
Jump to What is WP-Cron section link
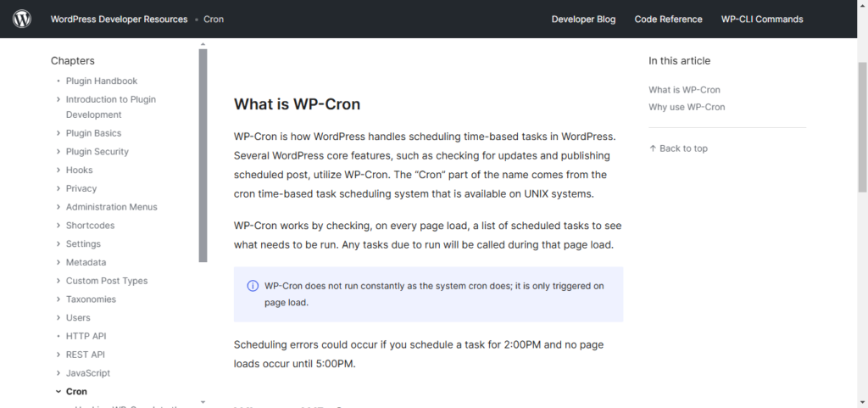point(684,90)
